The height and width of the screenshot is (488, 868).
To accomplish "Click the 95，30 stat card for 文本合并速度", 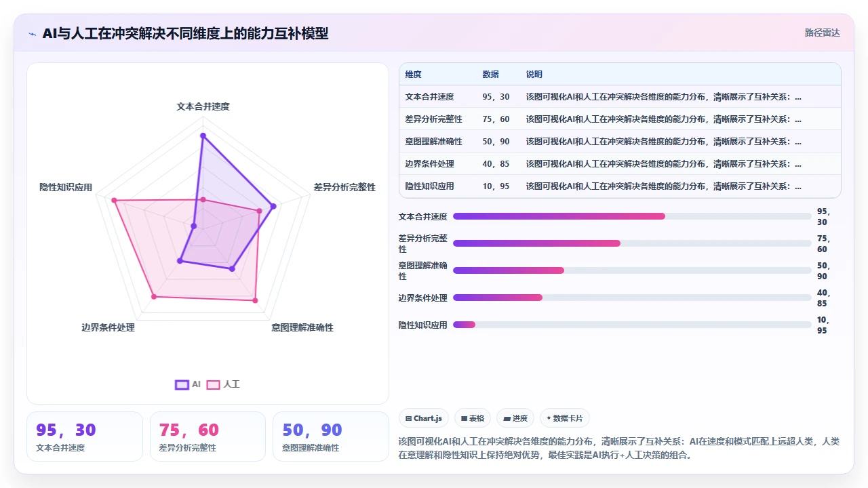I will point(85,436).
